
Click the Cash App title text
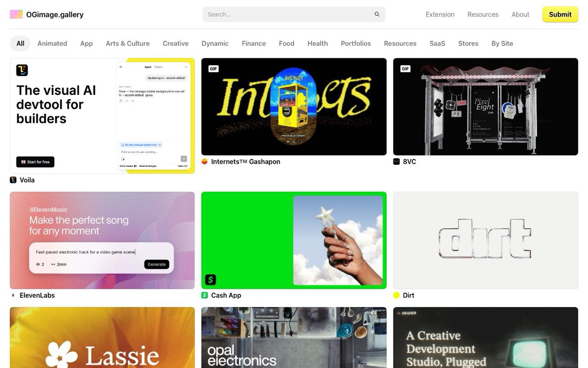pos(226,295)
